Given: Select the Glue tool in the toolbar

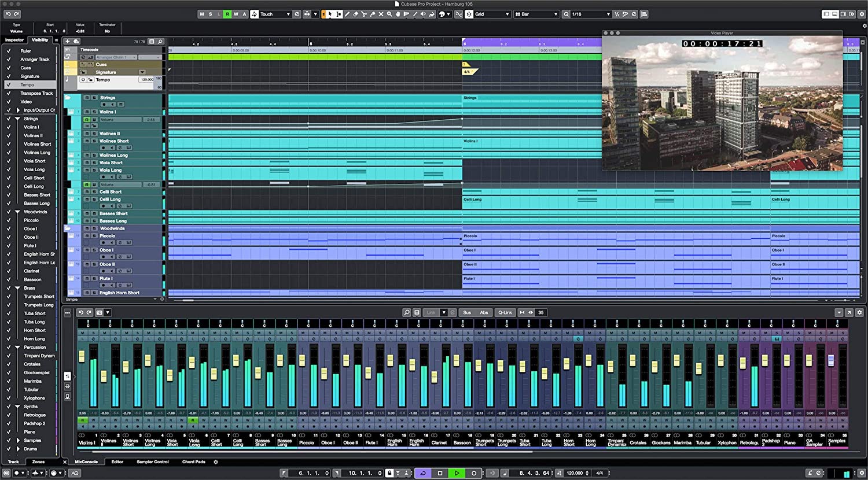Looking at the screenshot, I should (373, 14).
